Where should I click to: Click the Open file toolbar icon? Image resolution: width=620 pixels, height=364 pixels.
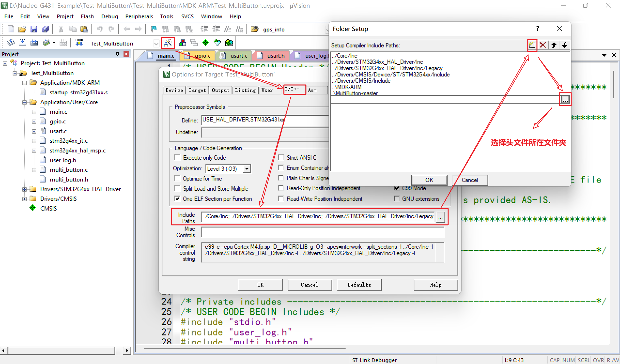[22, 29]
